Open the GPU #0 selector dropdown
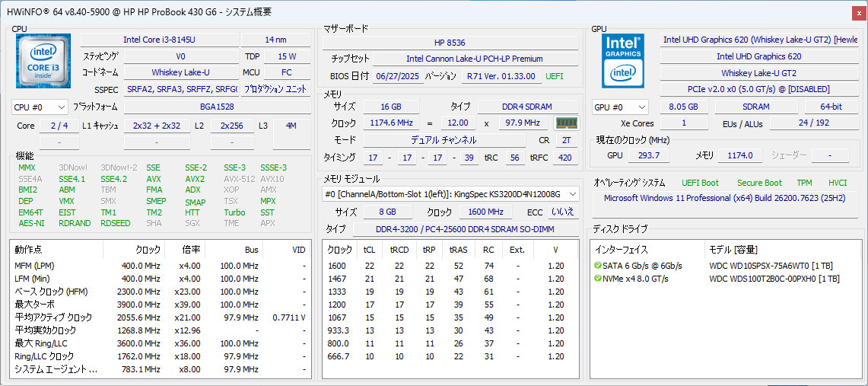Image resolution: width=868 pixels, height=386 pixels. [620, 107]
